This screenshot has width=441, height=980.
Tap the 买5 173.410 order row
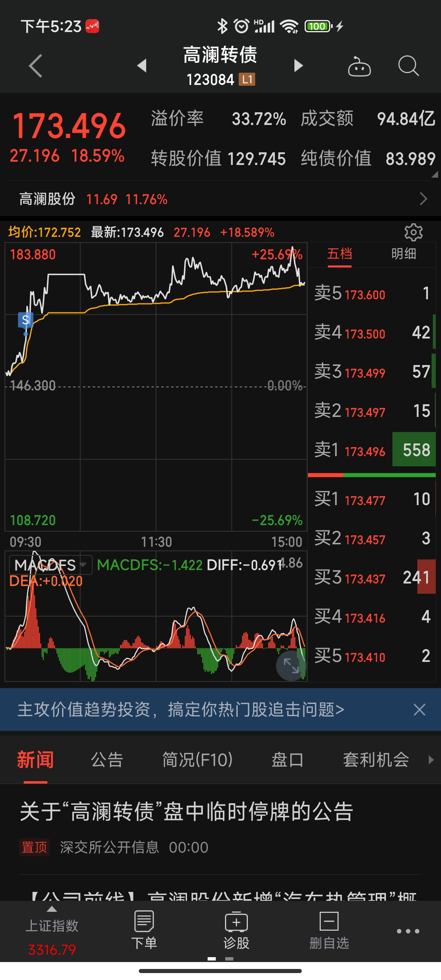pyautogui.click(x=372, y=656)
